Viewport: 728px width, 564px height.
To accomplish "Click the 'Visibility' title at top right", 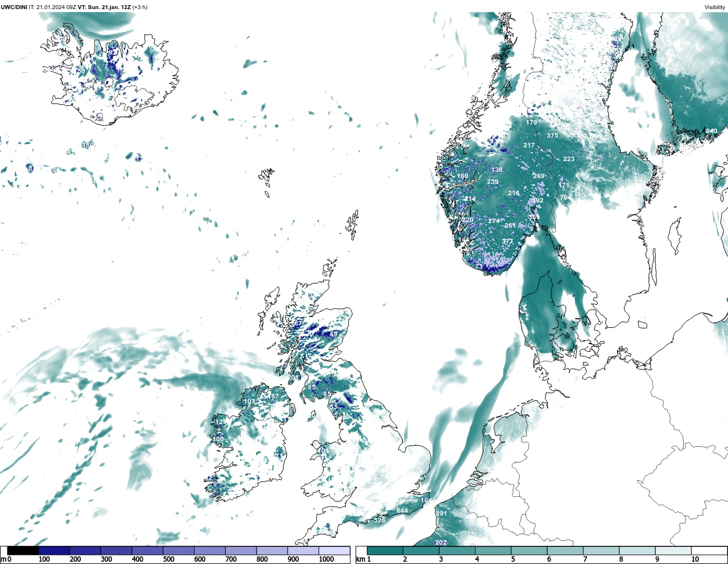I will [x=715, y=7].
